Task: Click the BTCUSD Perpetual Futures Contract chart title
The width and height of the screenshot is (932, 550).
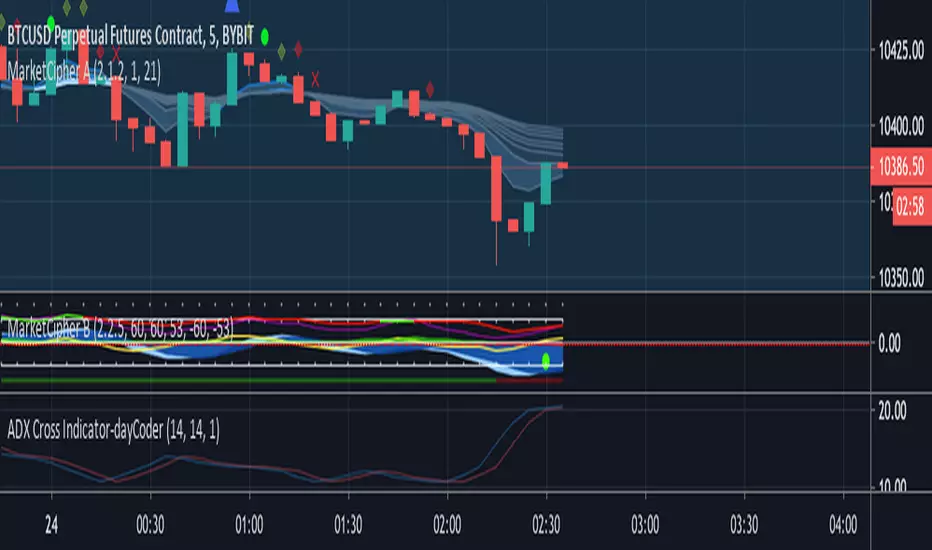Action: [x=130, y=36]
